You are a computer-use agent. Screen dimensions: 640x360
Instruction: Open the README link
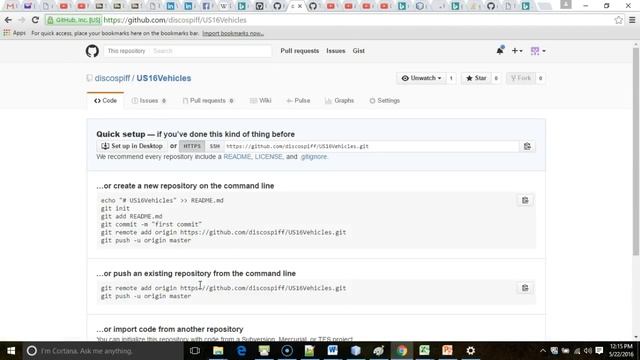[237, 157]
